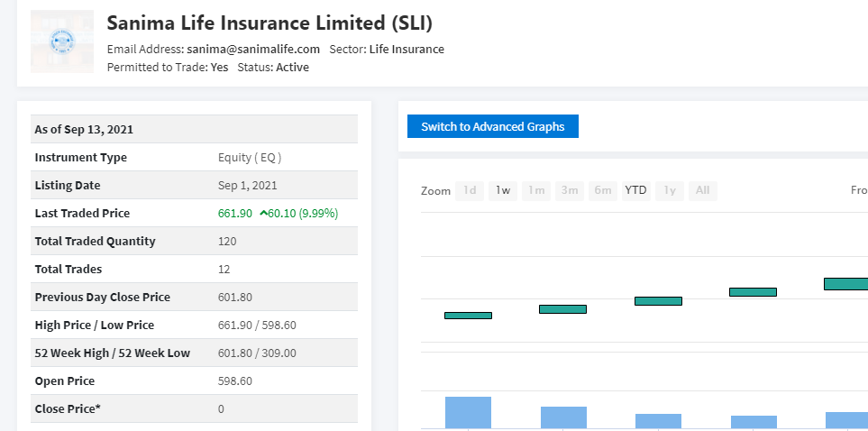
Task: Click the Sanima Life Insurance Limited (SLI) heading
Action: [270, 23]
